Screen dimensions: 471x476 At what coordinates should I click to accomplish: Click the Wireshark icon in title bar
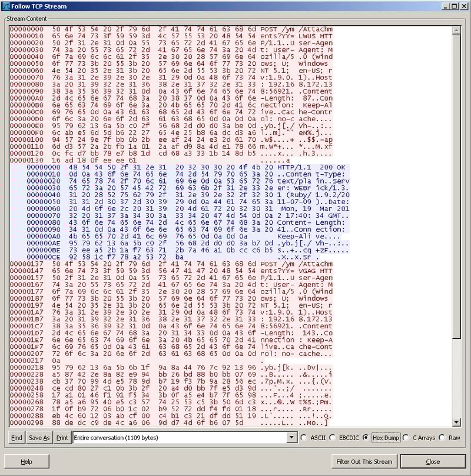pos(6,6)
